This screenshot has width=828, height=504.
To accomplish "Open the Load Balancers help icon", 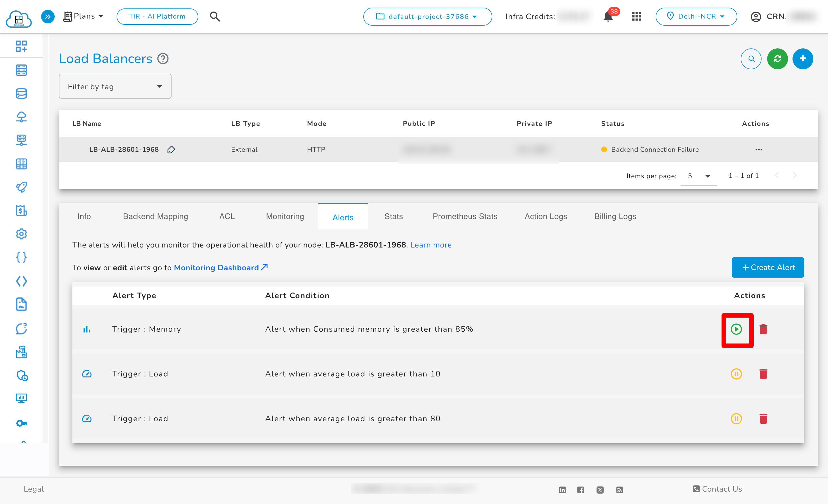I will [163, 59].
